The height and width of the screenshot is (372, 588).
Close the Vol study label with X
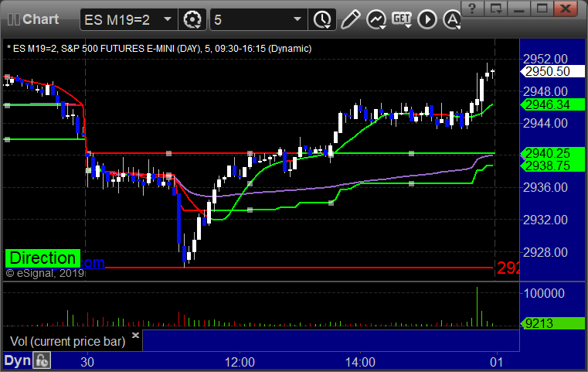pos(135,335)
